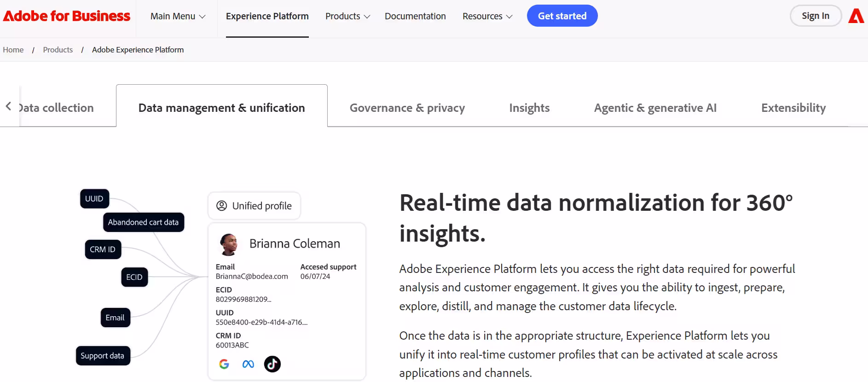Switch to Insights tab
Viewport: 868px width, 382px height.
(529, 108)
